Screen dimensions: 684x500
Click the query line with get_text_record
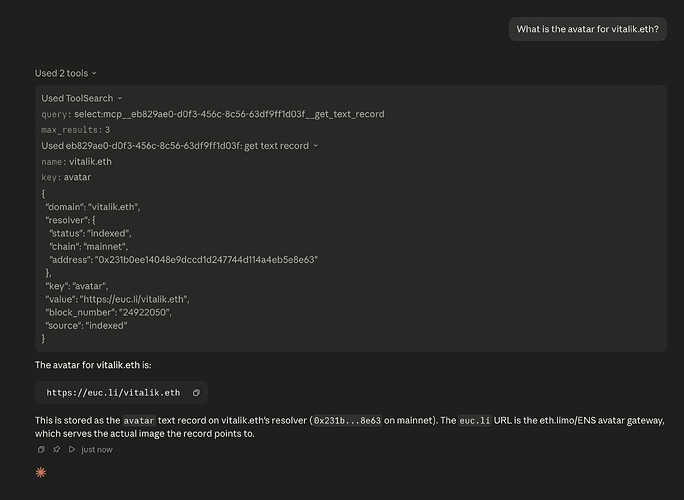point(213,114)
